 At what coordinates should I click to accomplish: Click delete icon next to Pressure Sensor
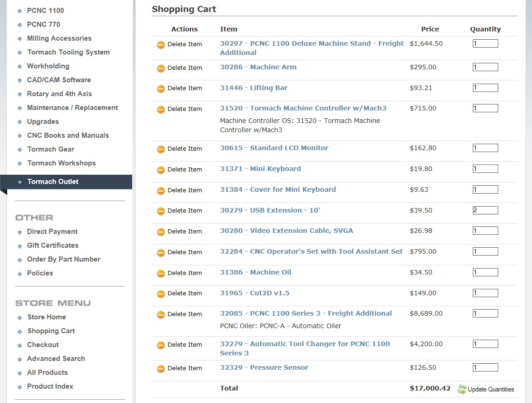161,369
